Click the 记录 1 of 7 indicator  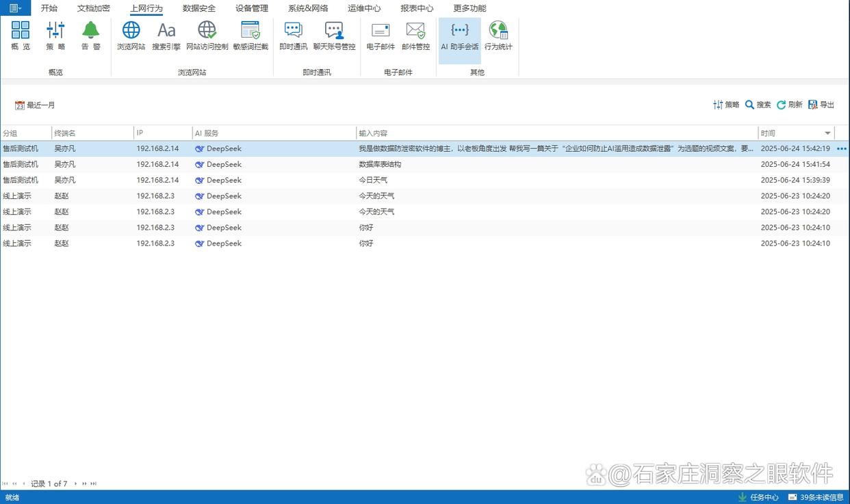pyautogui.click(x=49, y=483)
